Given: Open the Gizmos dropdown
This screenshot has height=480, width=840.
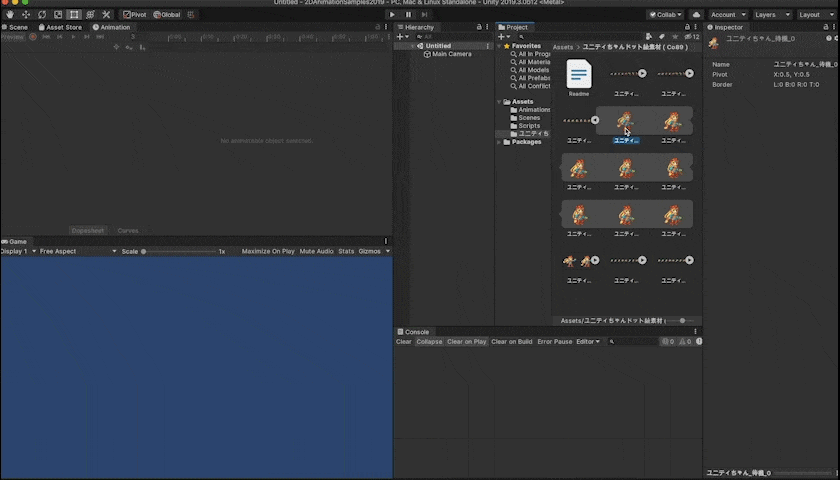Looking at the screenshot, I should tap(374, 251).
